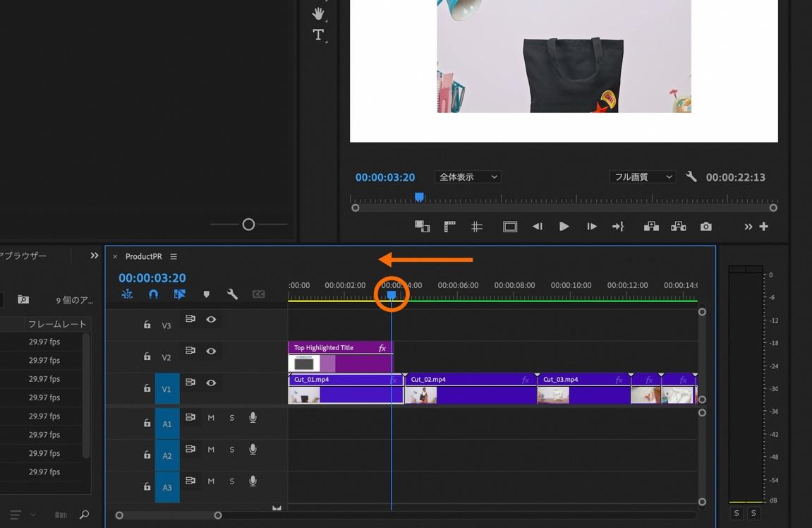Open the playback resolution dropdown フル画質

tap(643, 176)
